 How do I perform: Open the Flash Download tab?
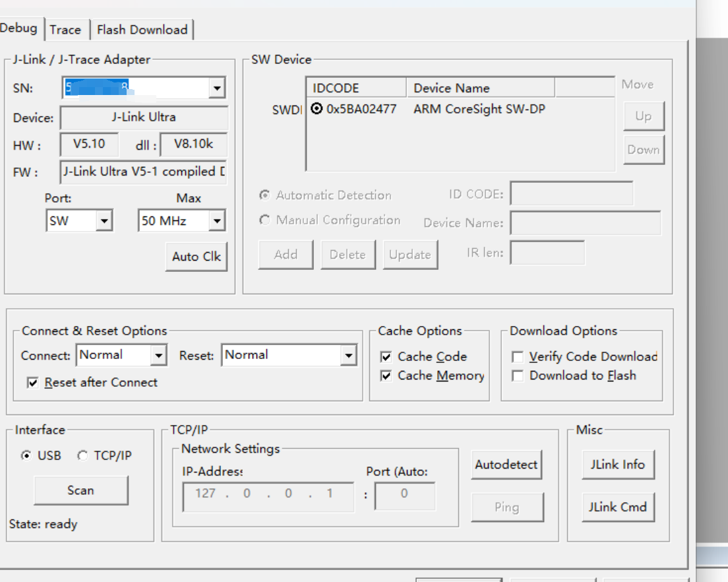tap(142, 30)
